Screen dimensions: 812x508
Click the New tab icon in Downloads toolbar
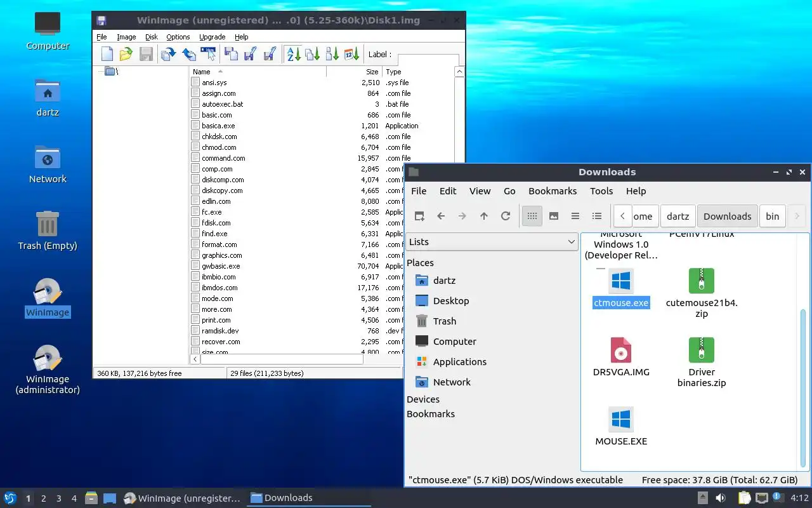click(419, 216)
